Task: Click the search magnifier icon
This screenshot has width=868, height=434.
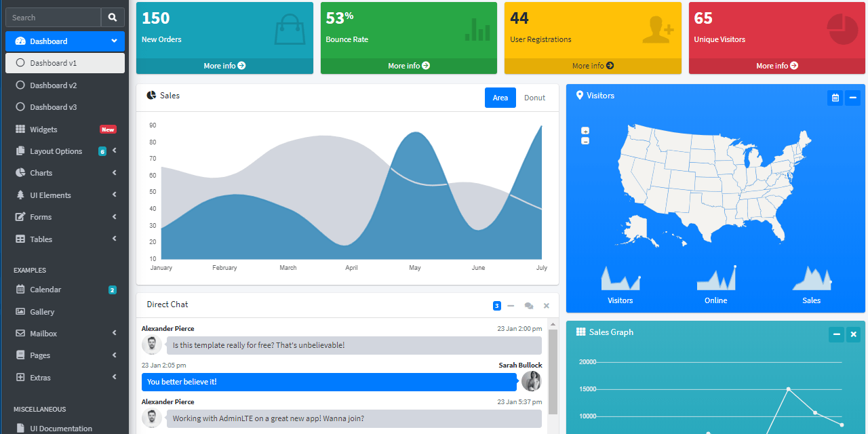Action: [113, 16]
